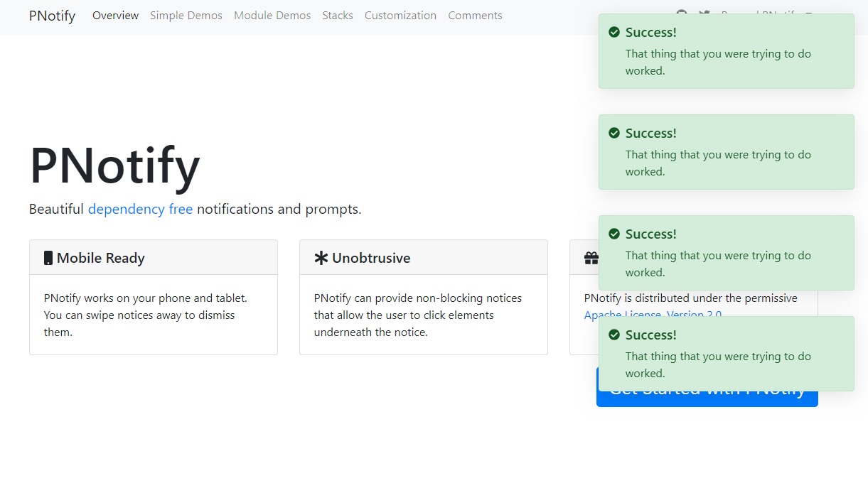Open the Comments nav link
Screen dimensions: 868x488
tap(475, 16)
